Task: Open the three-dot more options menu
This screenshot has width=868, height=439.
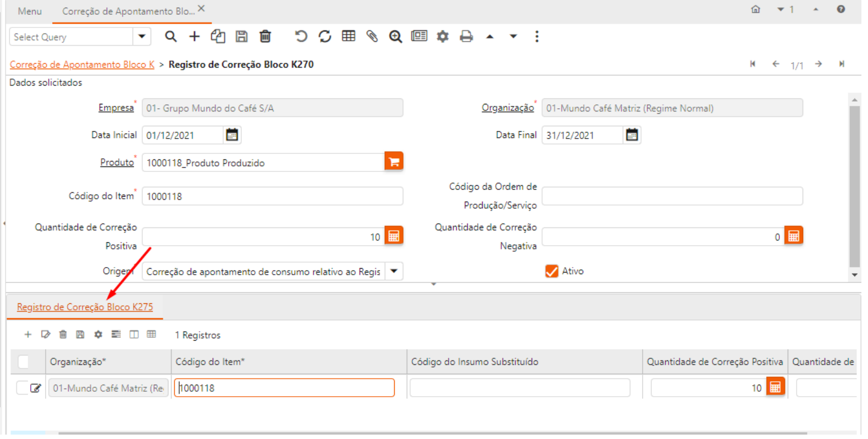Action: (537, 37)
